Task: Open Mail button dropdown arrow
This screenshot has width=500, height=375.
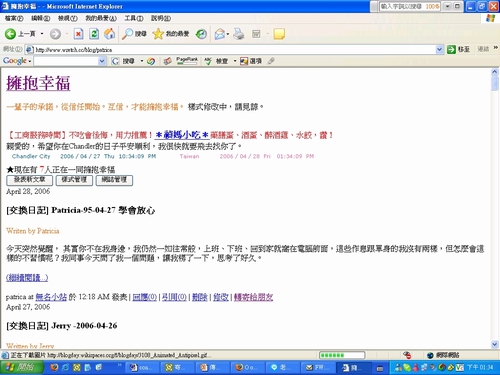Action: point(228,34)
